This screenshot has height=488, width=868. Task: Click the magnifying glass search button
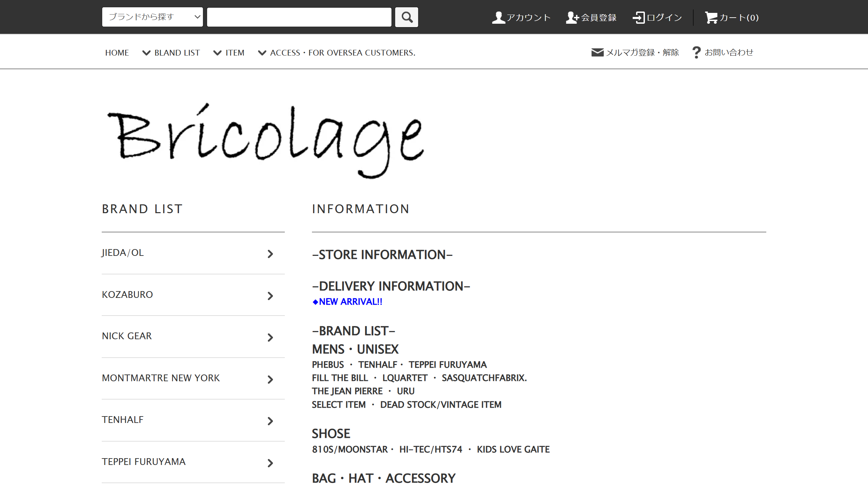[x=407, y=17]
